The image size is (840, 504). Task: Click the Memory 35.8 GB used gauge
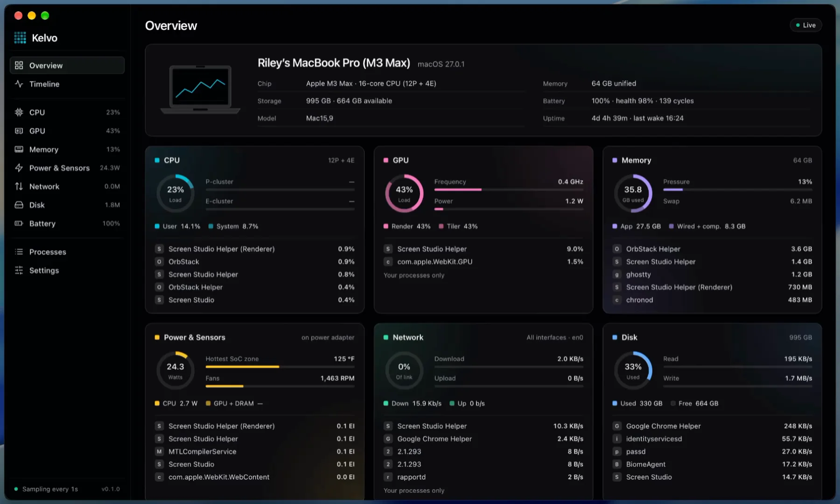(x=633, y=193)
